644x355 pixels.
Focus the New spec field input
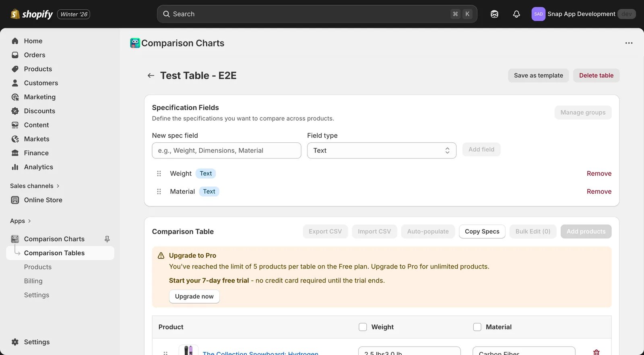227,150
